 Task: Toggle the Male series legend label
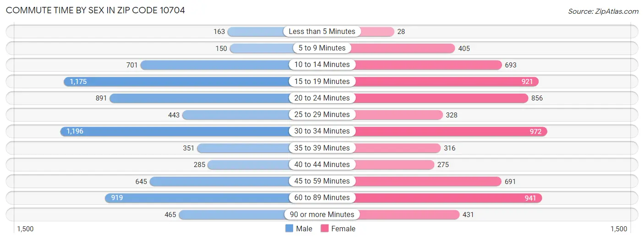point(304,229)
